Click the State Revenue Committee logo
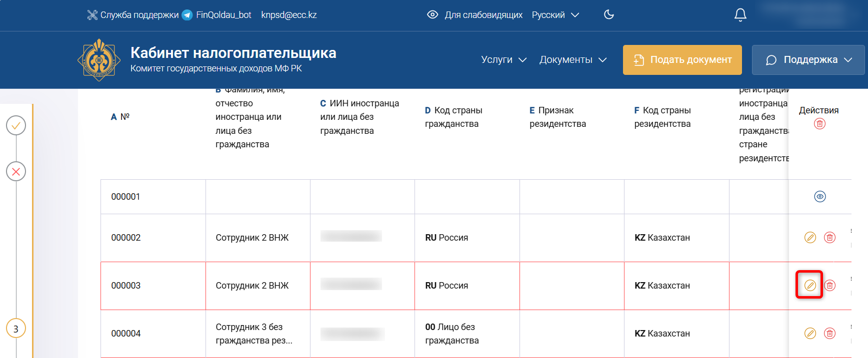Screen dimensions: 868x358 pyautogui.click(x=99, y=60)
